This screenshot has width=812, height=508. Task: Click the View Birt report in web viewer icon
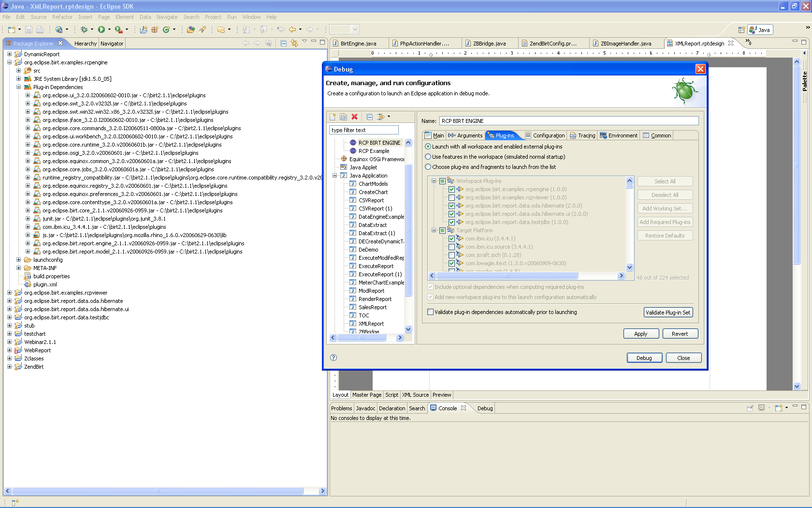coord(58,30)
